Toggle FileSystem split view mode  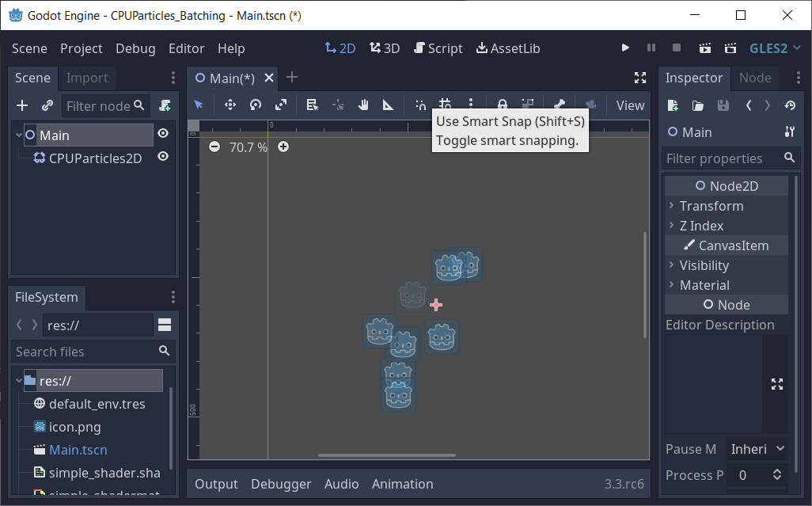[165, 325]
